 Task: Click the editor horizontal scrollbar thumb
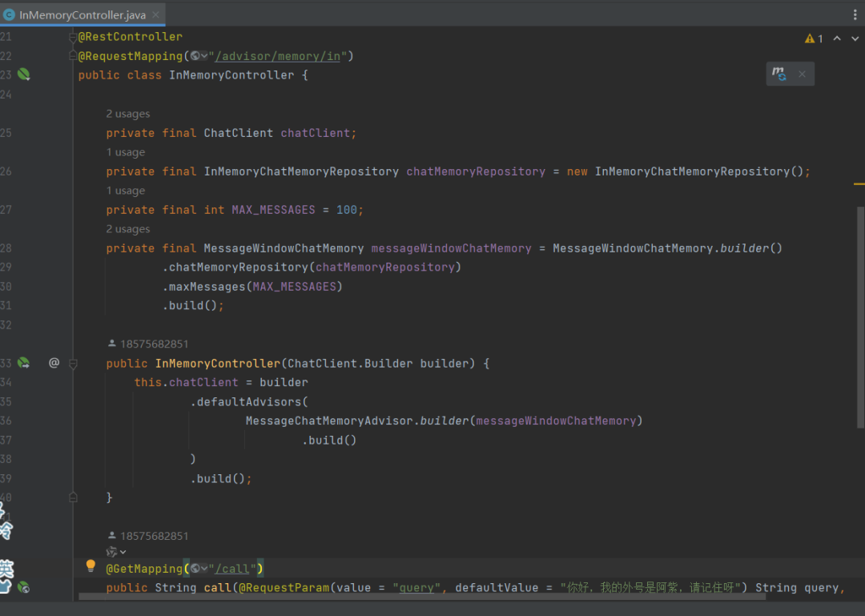coord(422,597)
